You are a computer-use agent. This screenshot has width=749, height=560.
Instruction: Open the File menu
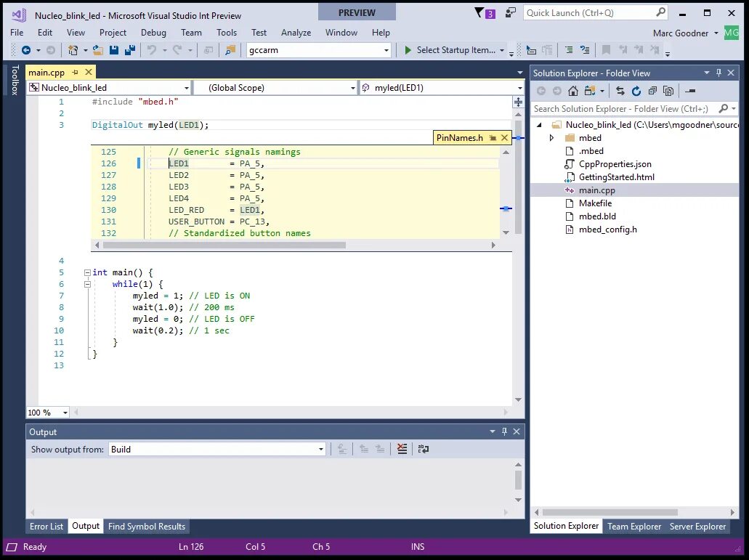pyautogui.click(x=17, y=33)
